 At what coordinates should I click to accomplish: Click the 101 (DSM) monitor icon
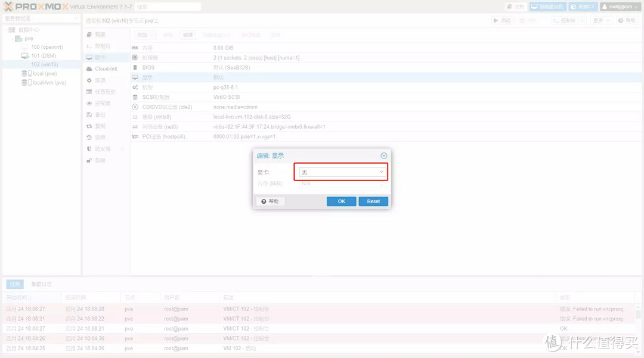pyautogui.click(x=25, y=56)
